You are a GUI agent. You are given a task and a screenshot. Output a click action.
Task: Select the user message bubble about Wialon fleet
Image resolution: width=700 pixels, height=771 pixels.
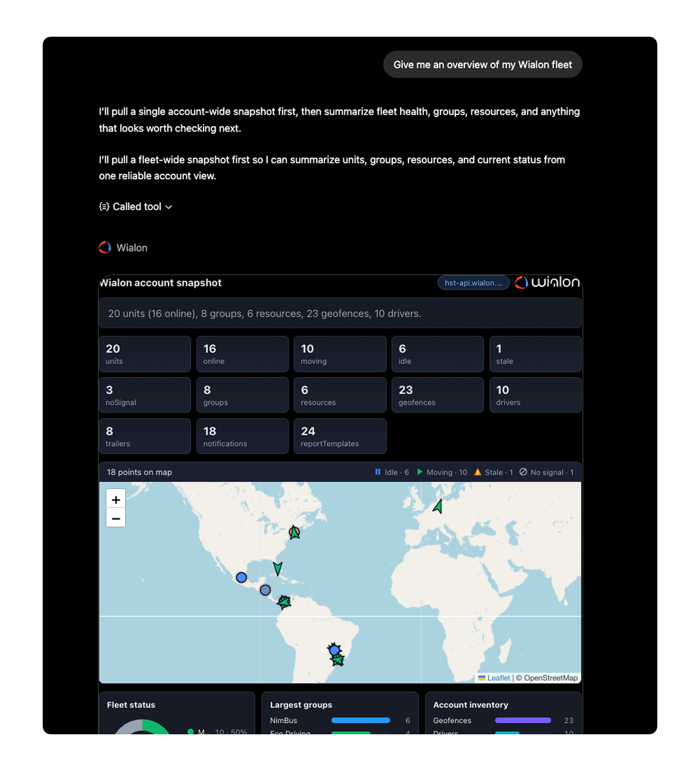pyautogui.click(x=482, y=64)
